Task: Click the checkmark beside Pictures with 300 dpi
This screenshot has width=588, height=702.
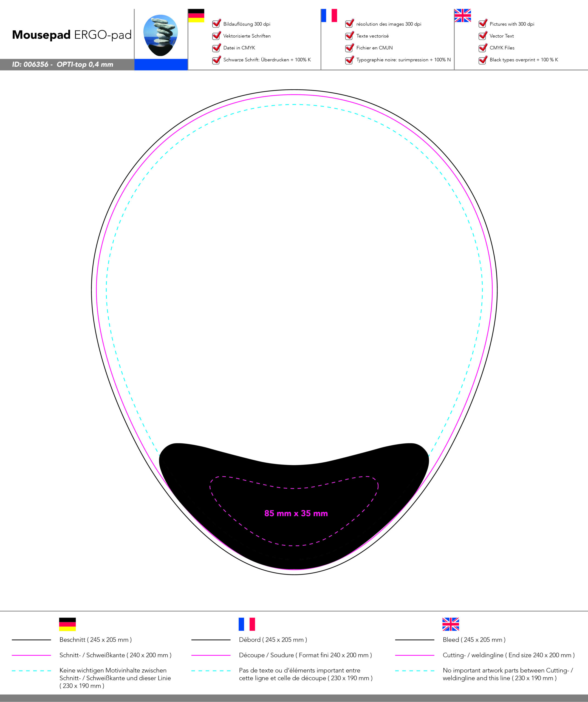Action: tap(483, 23)
